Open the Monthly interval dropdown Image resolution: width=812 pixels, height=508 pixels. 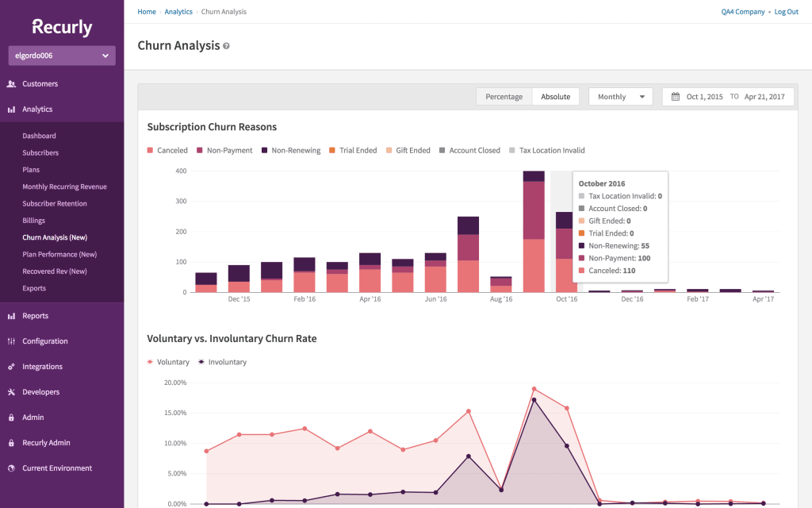[x=620, y=96]
